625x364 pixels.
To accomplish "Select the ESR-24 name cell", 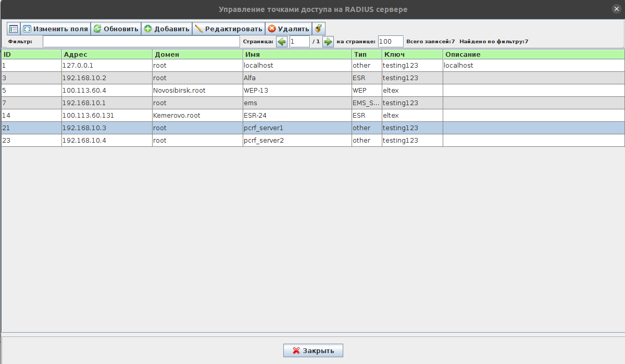I will 297,116.
